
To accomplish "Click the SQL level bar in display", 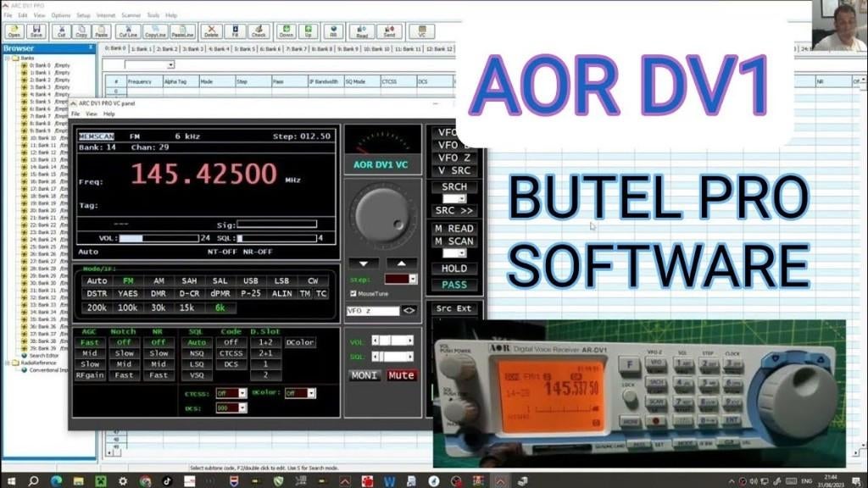I will (x=276, y=238).
